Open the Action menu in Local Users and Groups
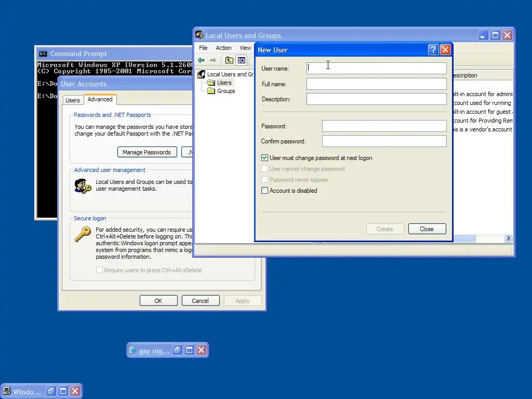532x399 pixels. pyautogui.click(x=223, y=48)
